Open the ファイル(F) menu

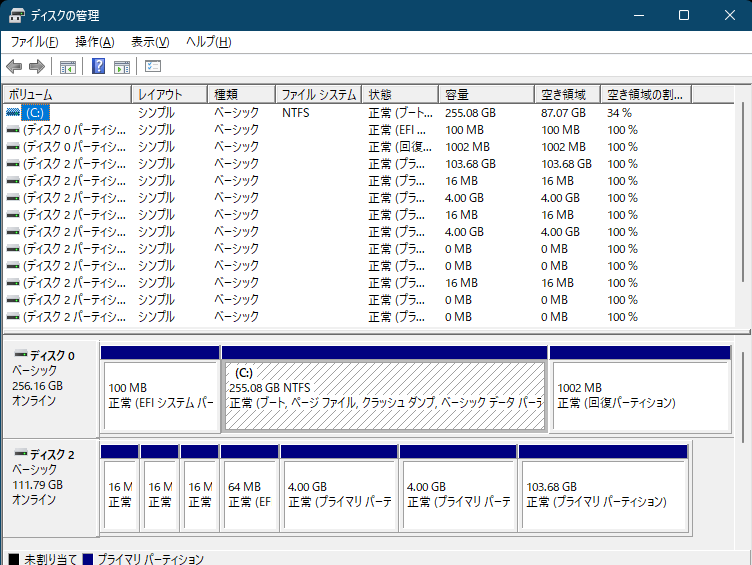click(34, 42)
